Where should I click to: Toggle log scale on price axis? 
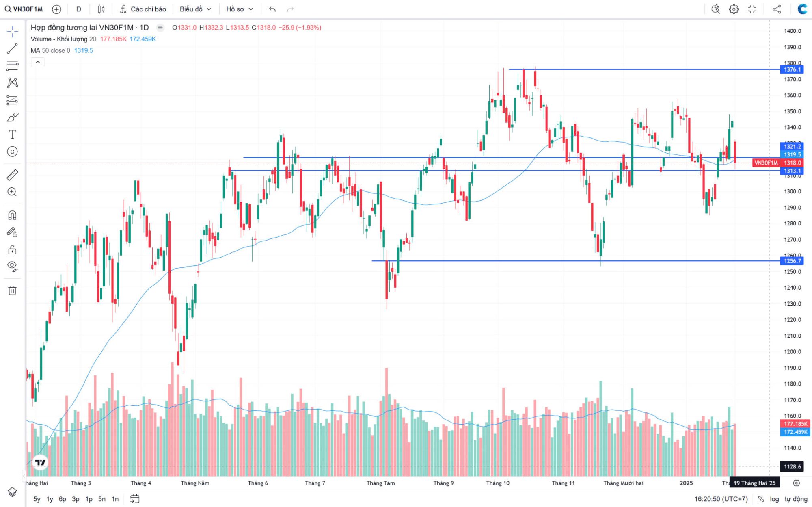tap(774, 499)
